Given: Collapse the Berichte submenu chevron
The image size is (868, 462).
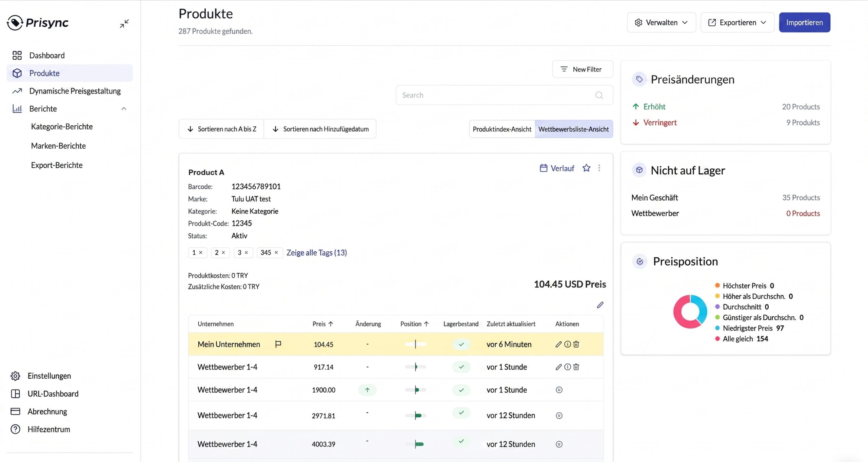Looking at the screenshot, I should point(123,108).
